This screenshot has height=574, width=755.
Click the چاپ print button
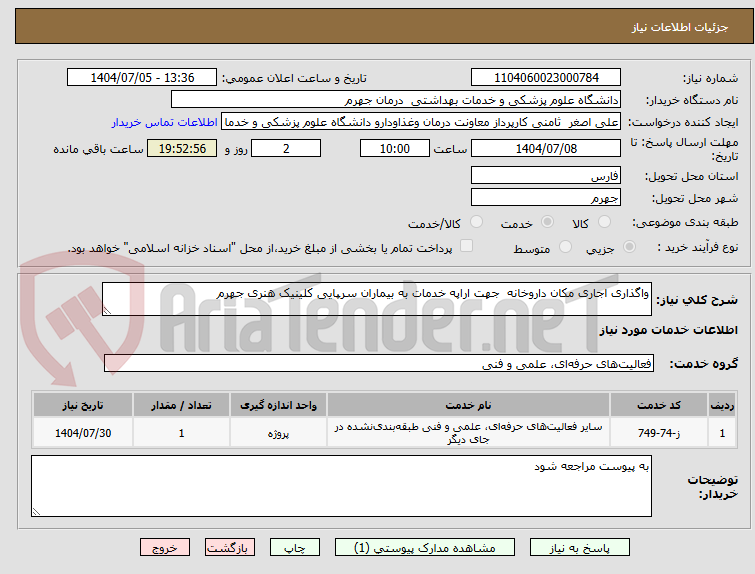coord(295,548)
